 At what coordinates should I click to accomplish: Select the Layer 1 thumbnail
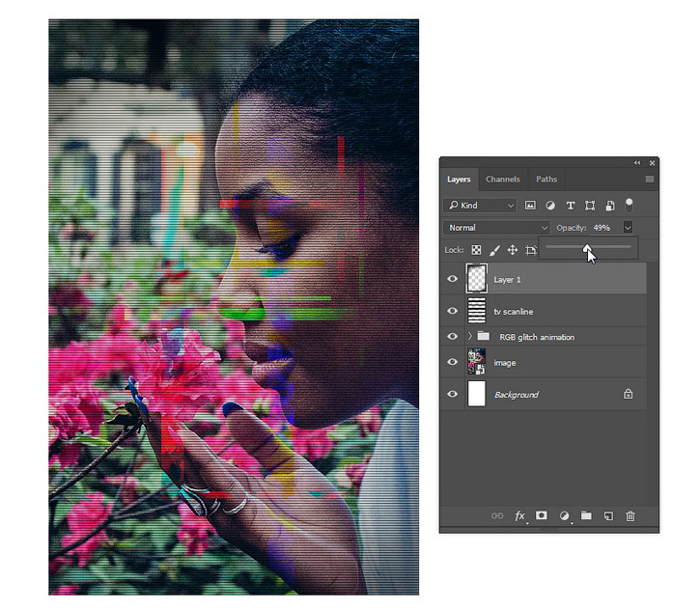tap(476, 278)
